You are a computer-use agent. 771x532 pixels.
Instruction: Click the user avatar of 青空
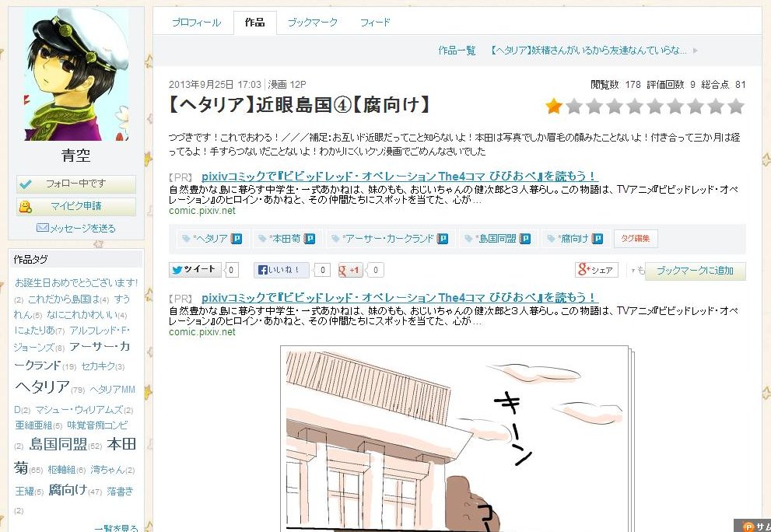[76, 74]
